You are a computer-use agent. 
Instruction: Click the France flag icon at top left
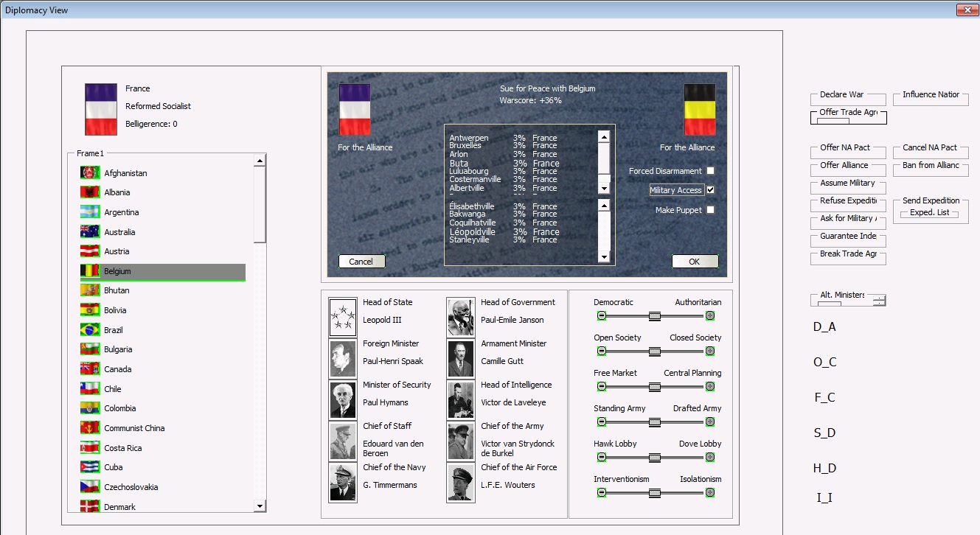[100, 108]
